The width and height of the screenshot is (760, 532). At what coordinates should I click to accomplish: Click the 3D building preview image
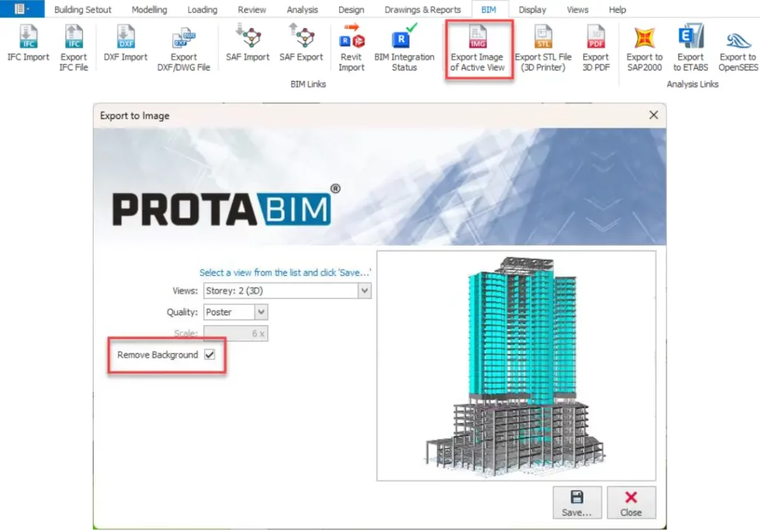coord(517,366)
